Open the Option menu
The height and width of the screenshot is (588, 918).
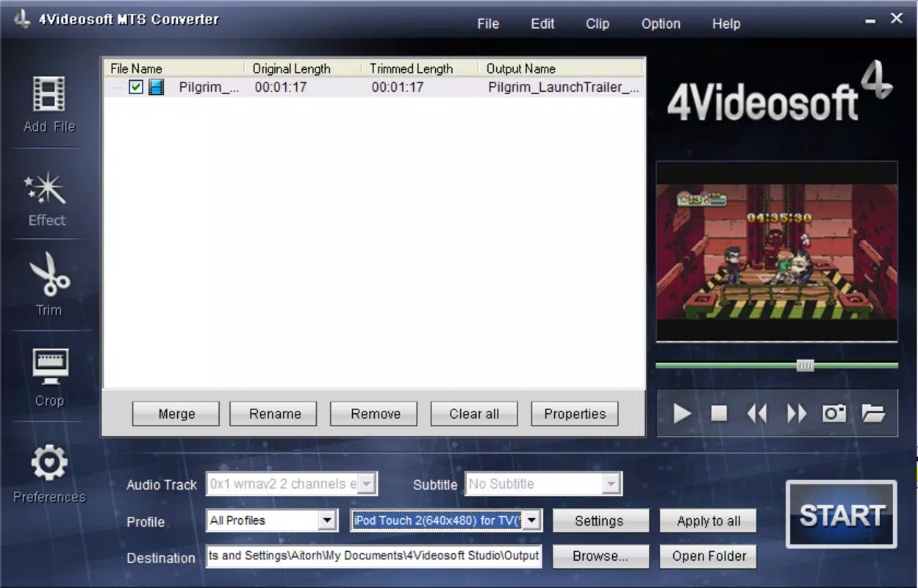coord(661,24)
